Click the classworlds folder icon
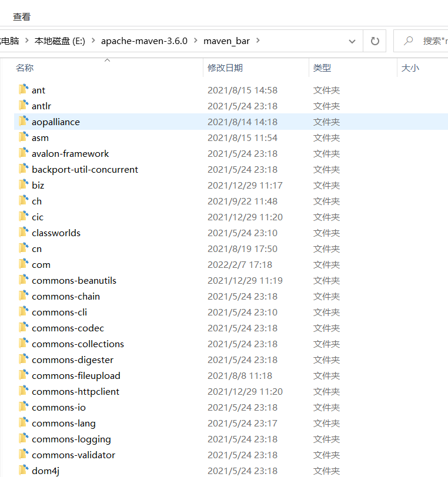The width and height of the screenshot is (448, 477). point(24,232)
